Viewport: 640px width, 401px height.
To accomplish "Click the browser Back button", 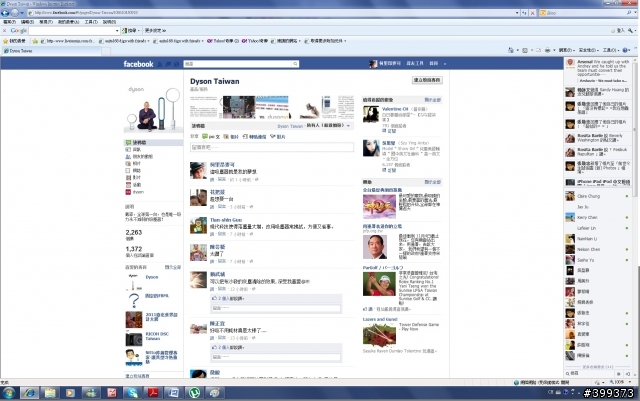I will pyautogui.click(x=5, y=13).
